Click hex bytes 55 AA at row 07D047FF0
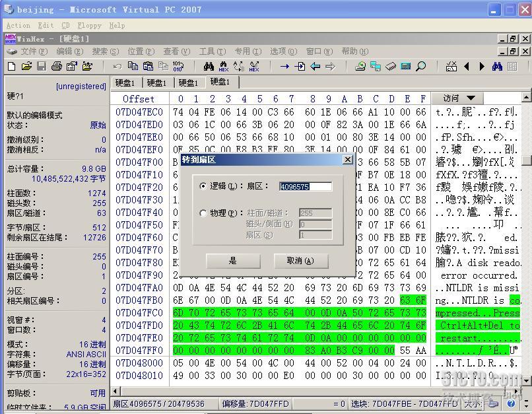This screenshot has width=532, height=414. click(x=413, y=351)
